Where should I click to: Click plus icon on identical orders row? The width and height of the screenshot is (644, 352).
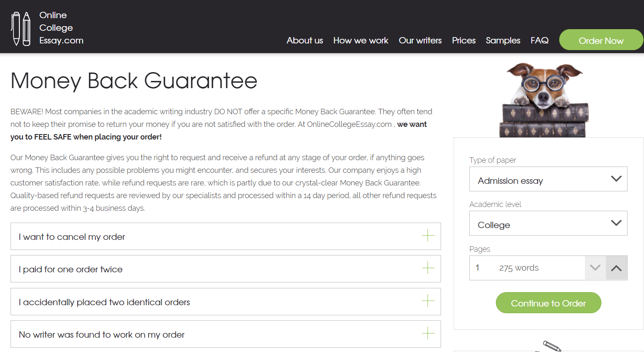[428, 301]
